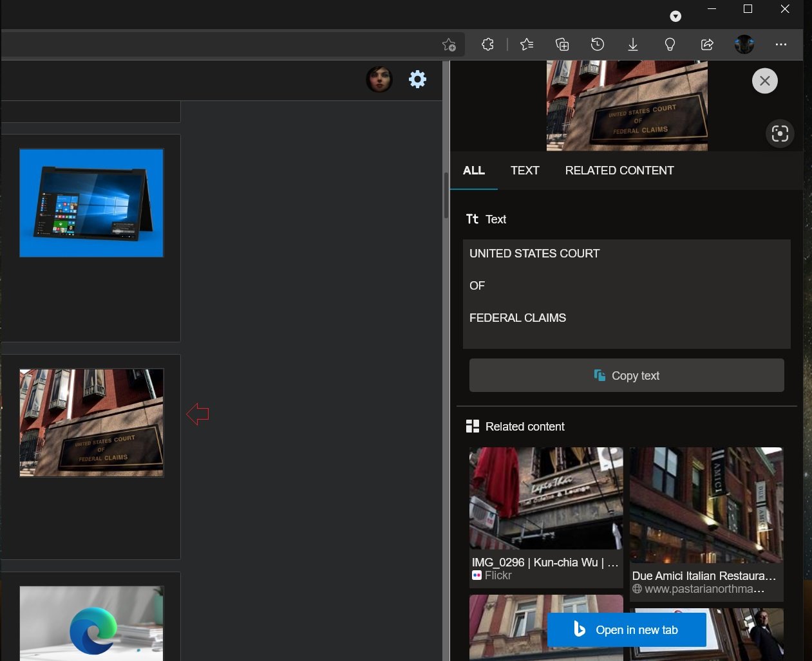Open the Downloads panel
The image size is (812, 661).
[x=633, y=44]
